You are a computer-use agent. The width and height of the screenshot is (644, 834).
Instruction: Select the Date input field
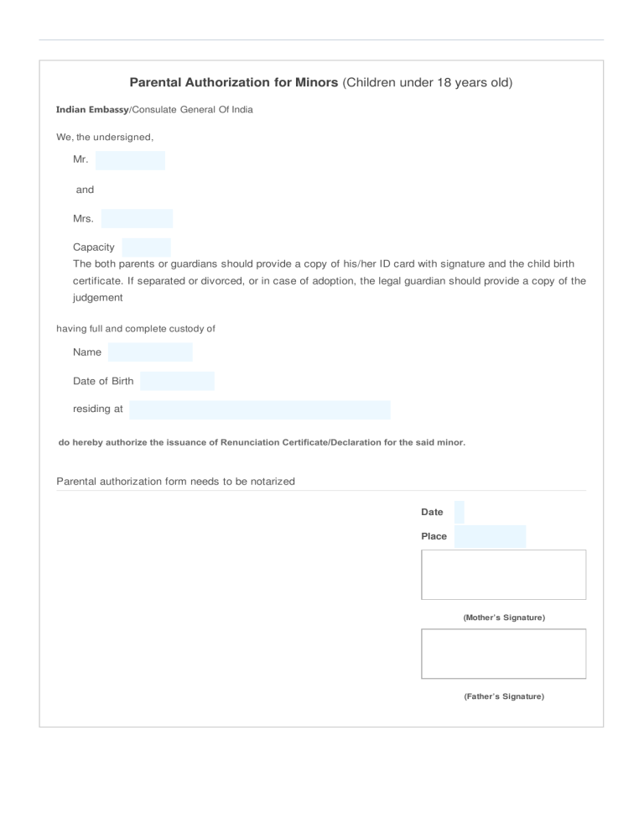point(459,512)
